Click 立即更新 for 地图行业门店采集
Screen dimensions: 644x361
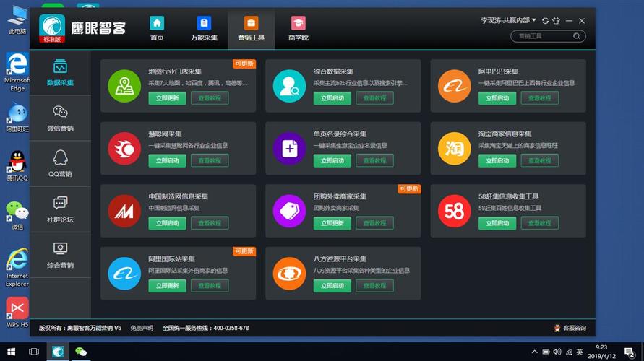[167, 98]
